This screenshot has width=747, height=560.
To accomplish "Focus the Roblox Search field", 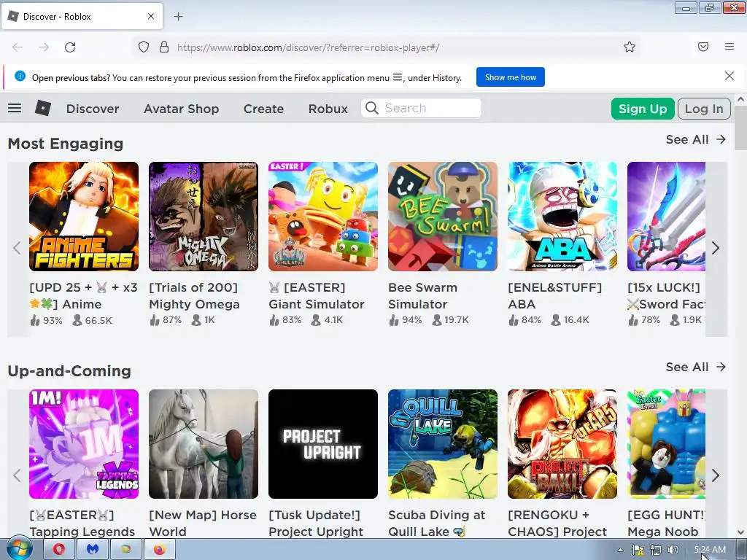I will click(421, 108).
